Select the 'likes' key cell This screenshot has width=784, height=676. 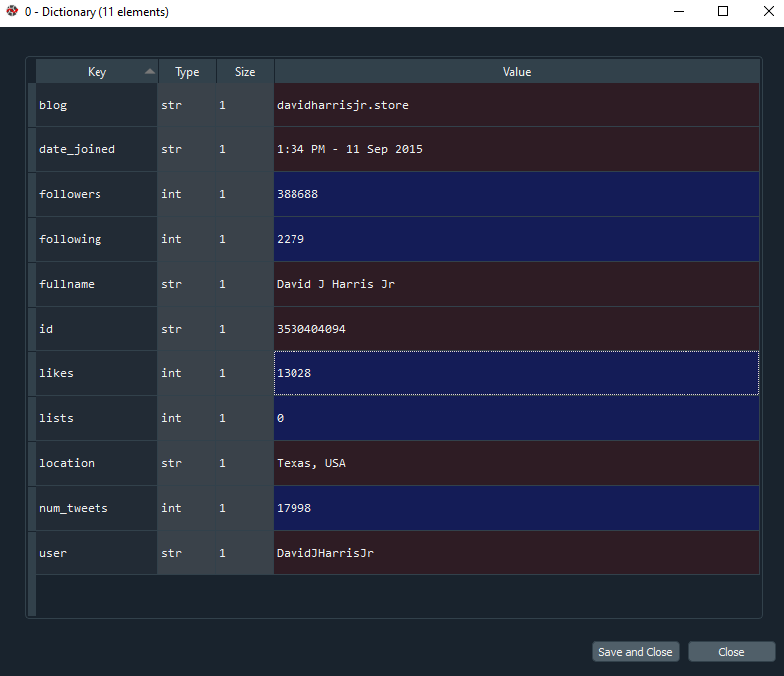click(x=97, y=373)
